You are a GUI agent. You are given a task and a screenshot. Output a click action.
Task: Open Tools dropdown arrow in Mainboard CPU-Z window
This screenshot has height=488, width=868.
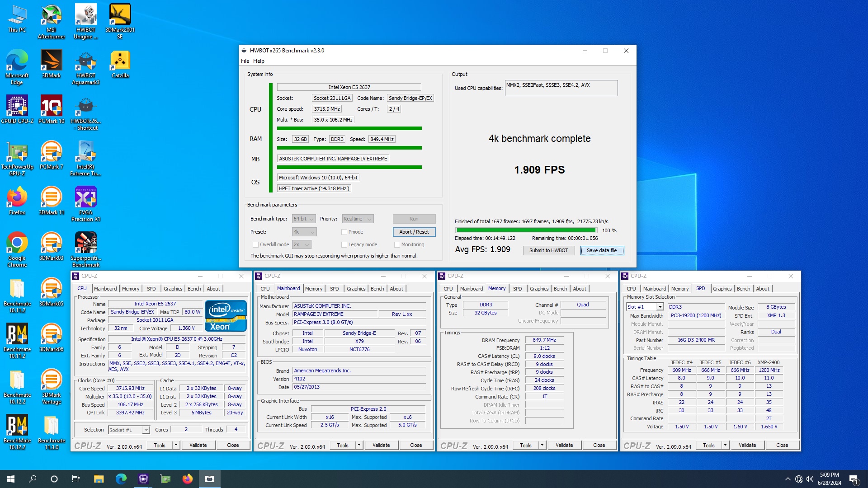(x=359, y=445)
